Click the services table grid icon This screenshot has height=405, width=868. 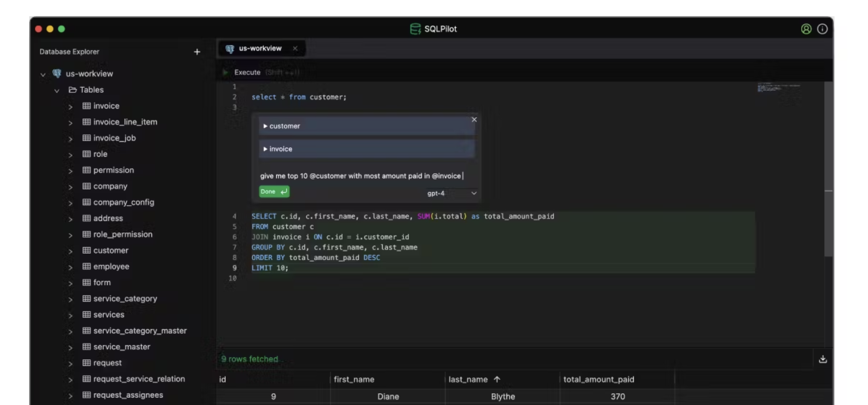pos(87,315)
